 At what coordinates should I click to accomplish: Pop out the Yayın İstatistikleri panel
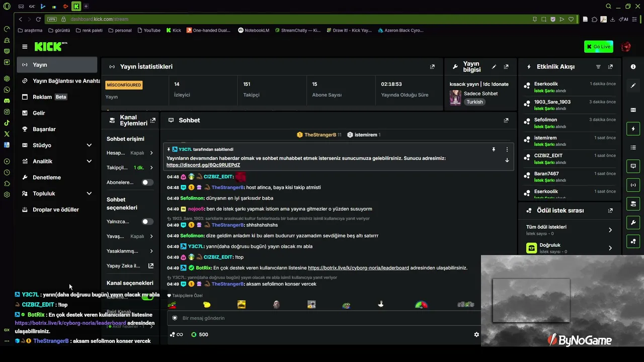point(432,66)
